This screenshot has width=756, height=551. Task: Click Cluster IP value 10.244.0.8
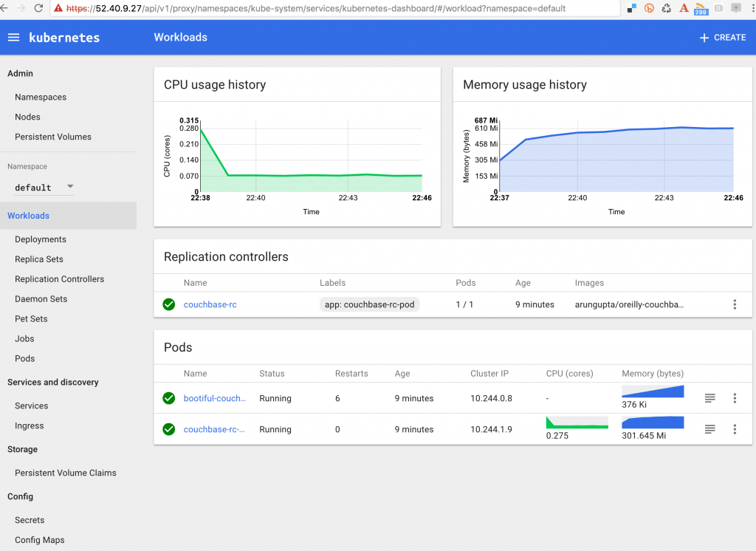point(491,398)
